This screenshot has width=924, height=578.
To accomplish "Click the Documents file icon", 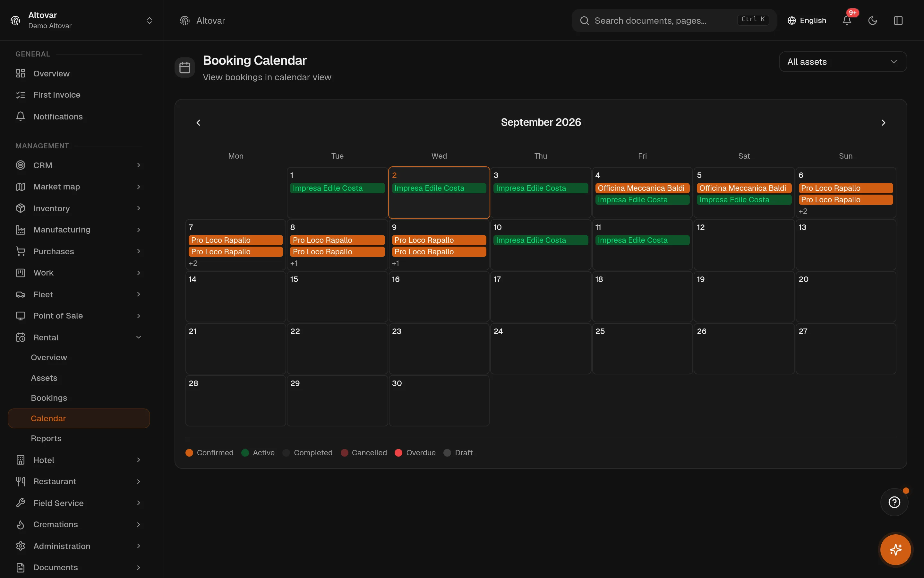I will pyautogui.click(x=21, y=567).
